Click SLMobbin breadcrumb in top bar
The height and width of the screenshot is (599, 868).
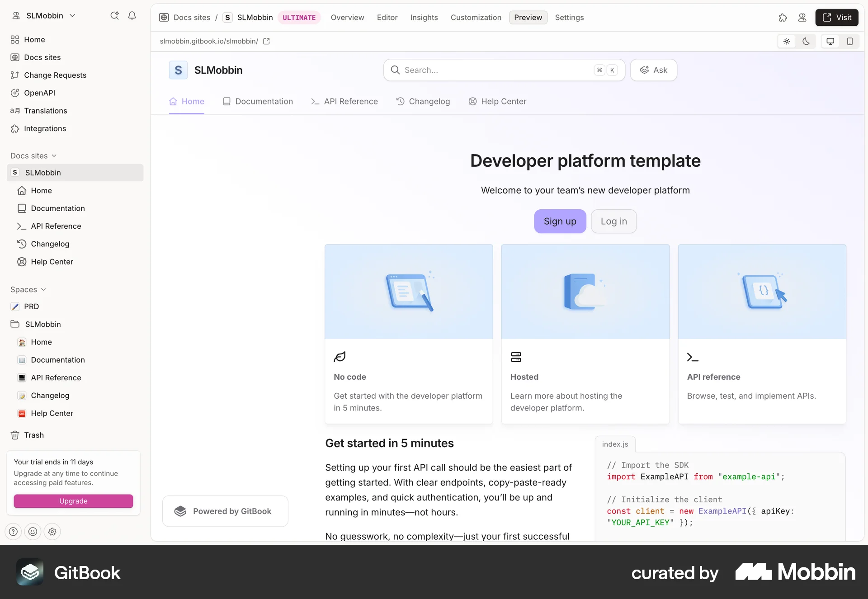[255, 18]
